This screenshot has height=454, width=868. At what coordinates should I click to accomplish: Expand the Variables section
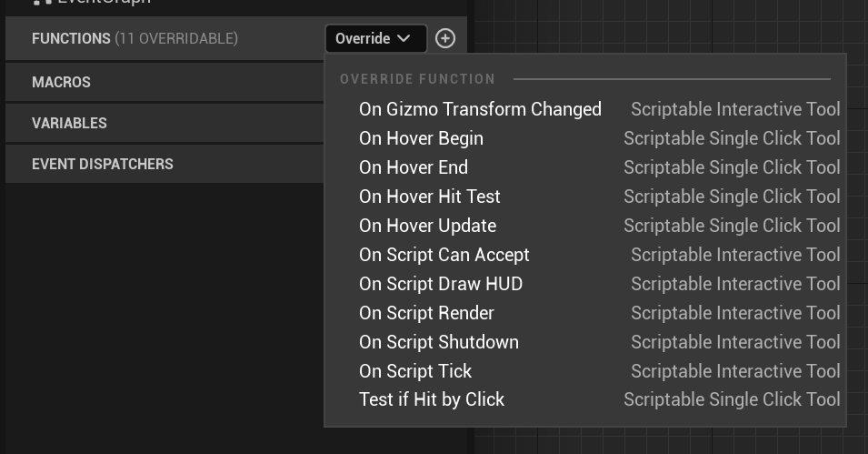point(69,123)
